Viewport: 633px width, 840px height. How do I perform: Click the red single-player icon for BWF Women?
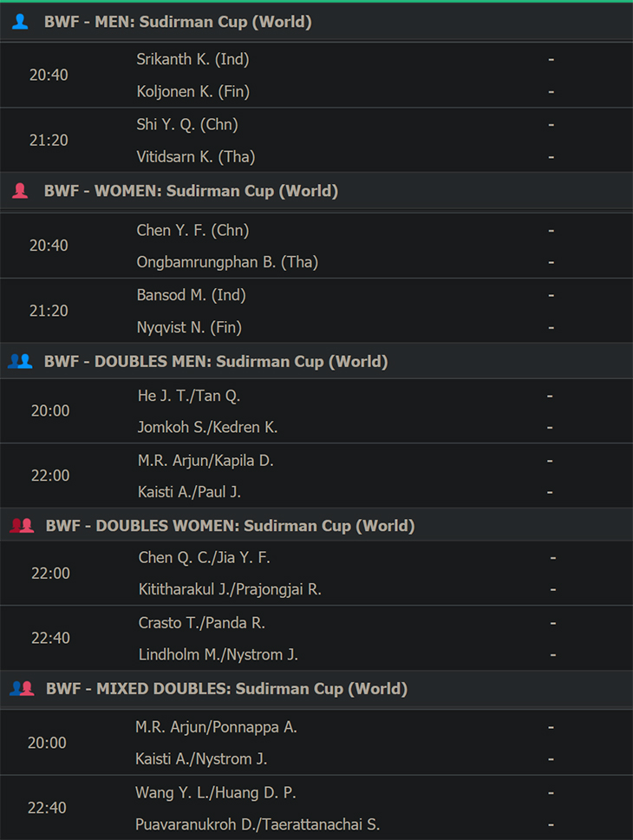[x=20, y=191]
